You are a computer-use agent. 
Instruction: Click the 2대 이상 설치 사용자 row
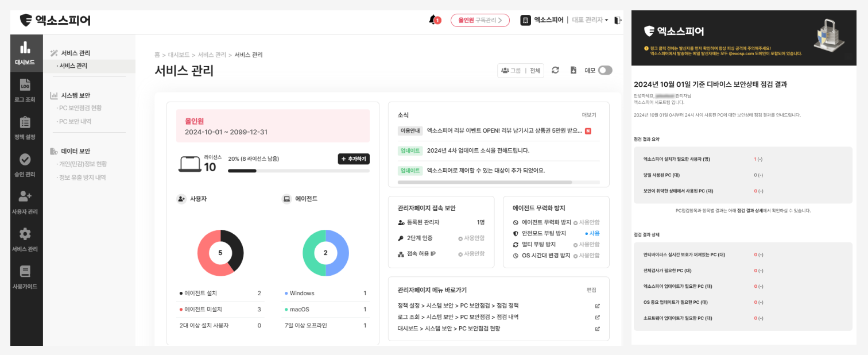coord(220,325)
